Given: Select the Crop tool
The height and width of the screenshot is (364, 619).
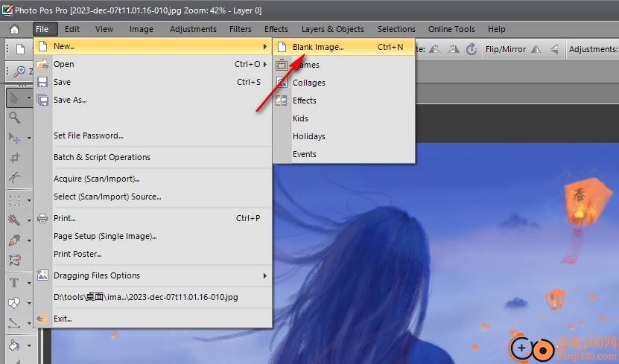Looking at the screenshot, I should click(15, 158).
